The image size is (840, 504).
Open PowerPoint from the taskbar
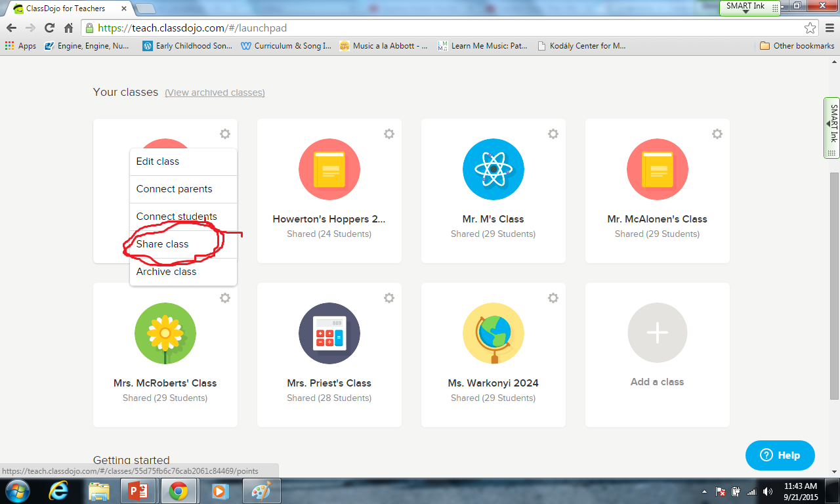pos(138,491)
